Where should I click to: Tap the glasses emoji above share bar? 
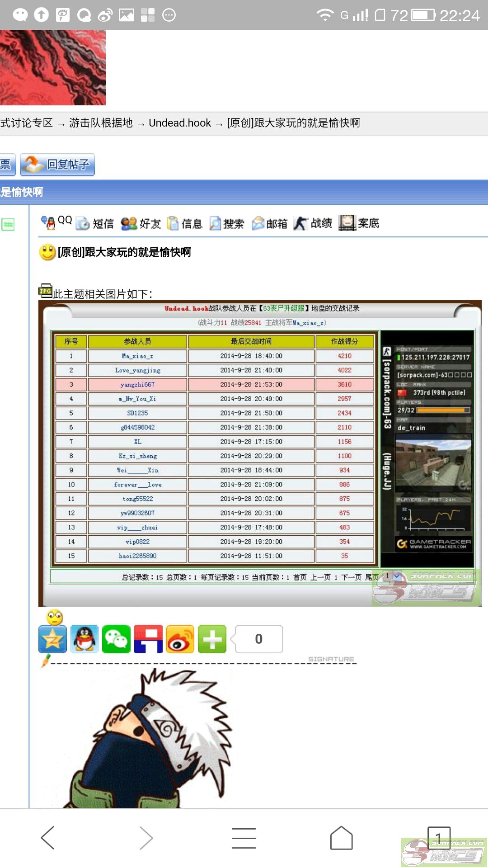point(55,617)
